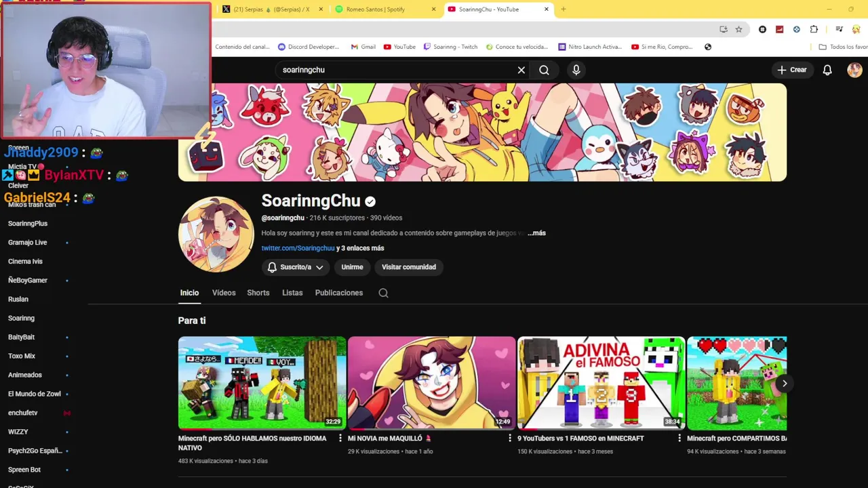Click the Visitar comunidad button

[409, 267]
